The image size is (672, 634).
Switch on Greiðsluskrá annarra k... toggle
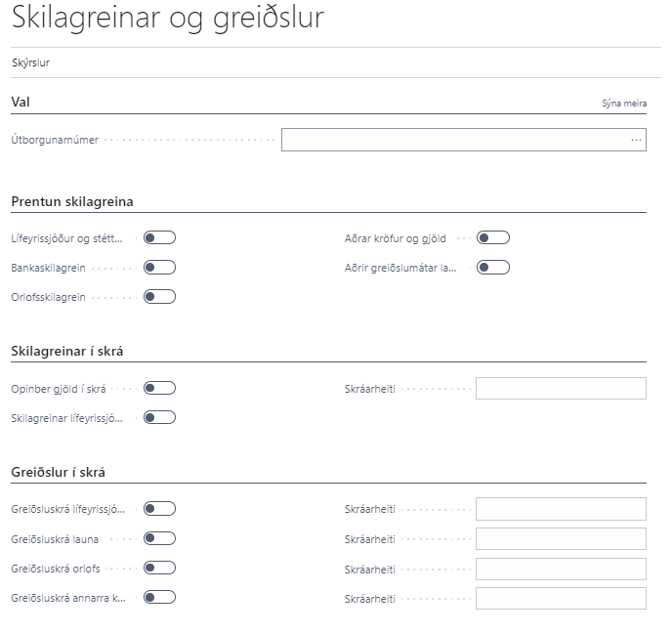(x=159, y=597)
